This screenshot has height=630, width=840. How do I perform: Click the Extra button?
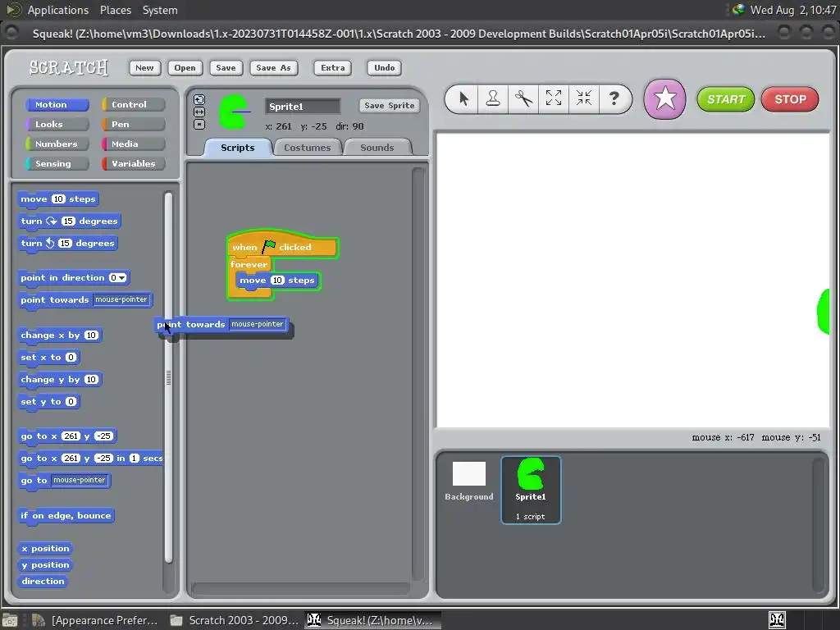coord(333,67)
